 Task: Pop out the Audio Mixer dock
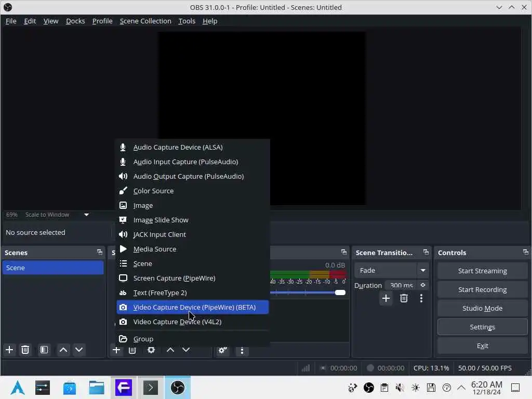[x=344, y=252]
